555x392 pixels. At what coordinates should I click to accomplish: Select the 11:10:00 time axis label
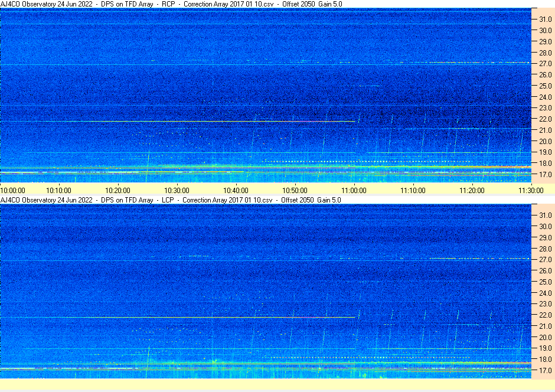tap(413, 191)
